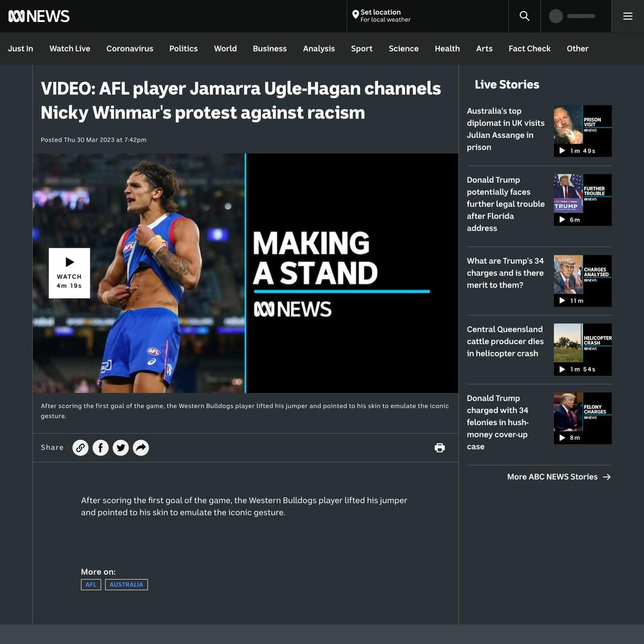Select the AUSTRALIA topic tag

(x=126, y=585)
